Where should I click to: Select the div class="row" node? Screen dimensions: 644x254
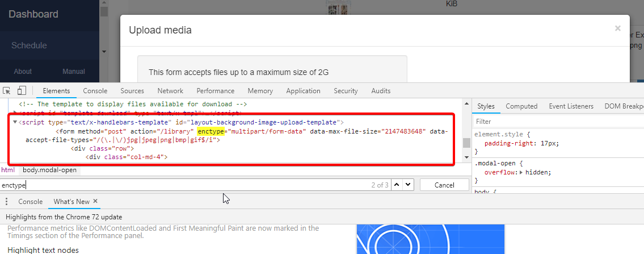tap(102, 148)
